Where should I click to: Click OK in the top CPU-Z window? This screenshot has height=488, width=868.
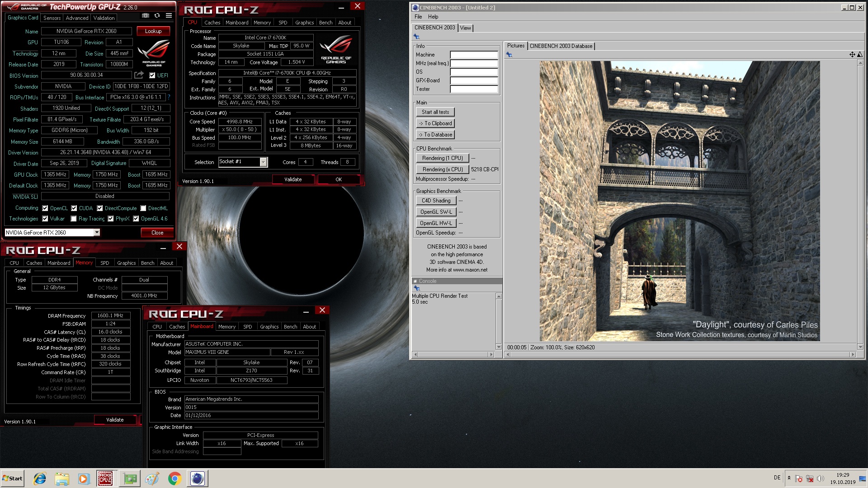(339, 179)
